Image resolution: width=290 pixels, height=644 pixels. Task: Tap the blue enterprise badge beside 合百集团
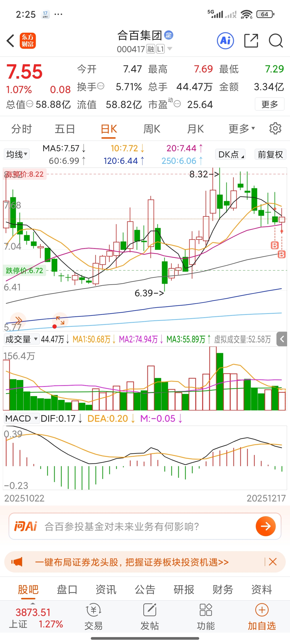pos(169,35)
